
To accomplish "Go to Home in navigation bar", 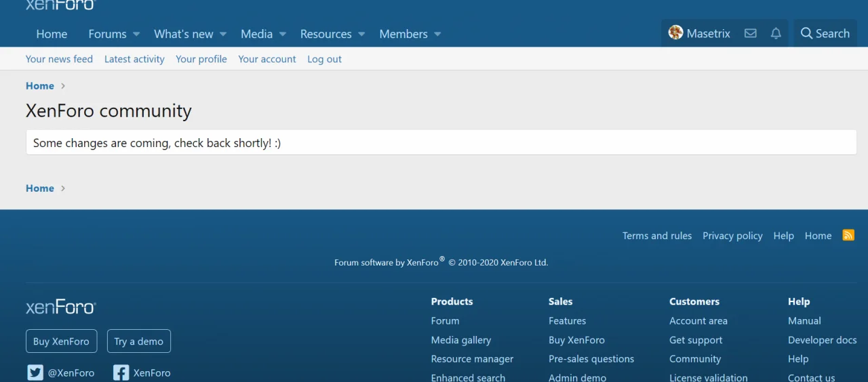I will pos(52,34).
